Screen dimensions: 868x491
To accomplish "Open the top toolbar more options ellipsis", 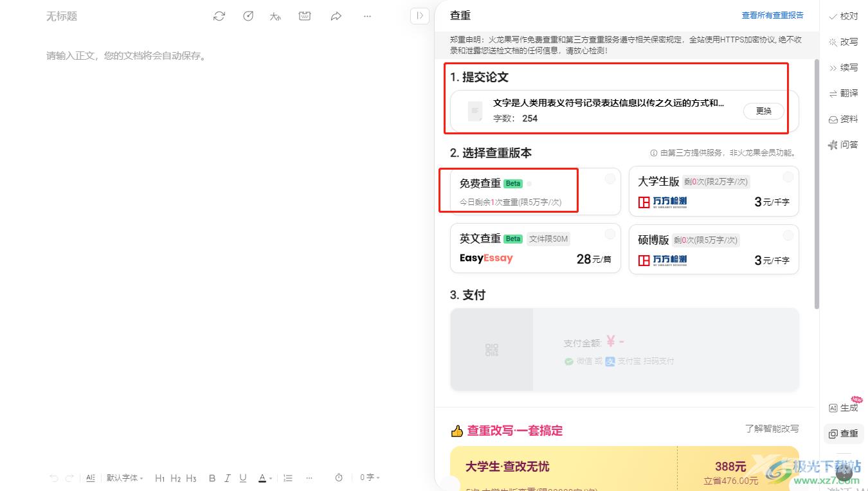I will click(367, 16).
